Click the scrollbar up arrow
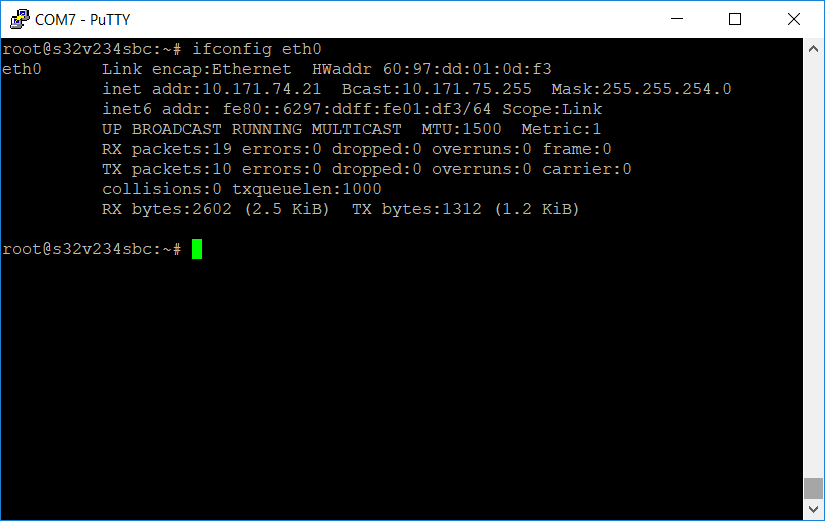Image resolution: width=825 pixels, height=521 pixels. click(x=813, y=49)
